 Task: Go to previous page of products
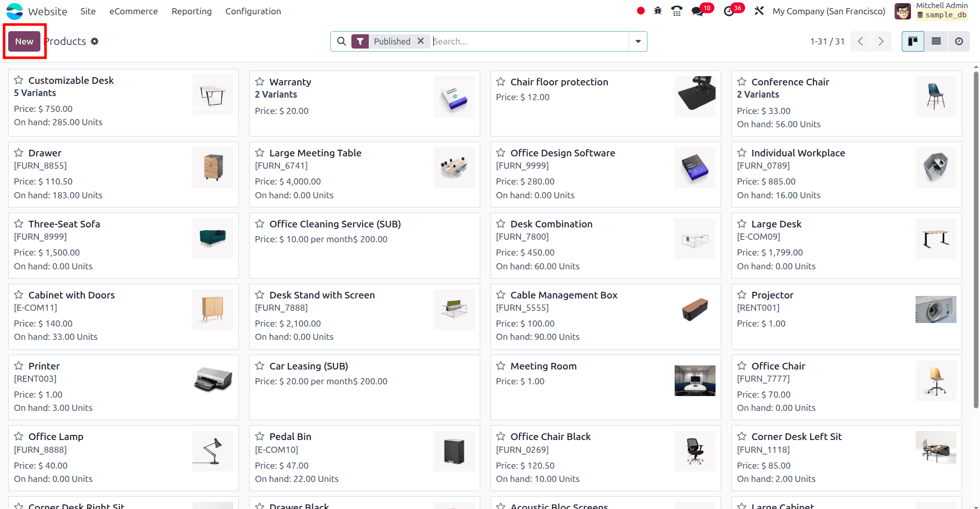[860, 41]
